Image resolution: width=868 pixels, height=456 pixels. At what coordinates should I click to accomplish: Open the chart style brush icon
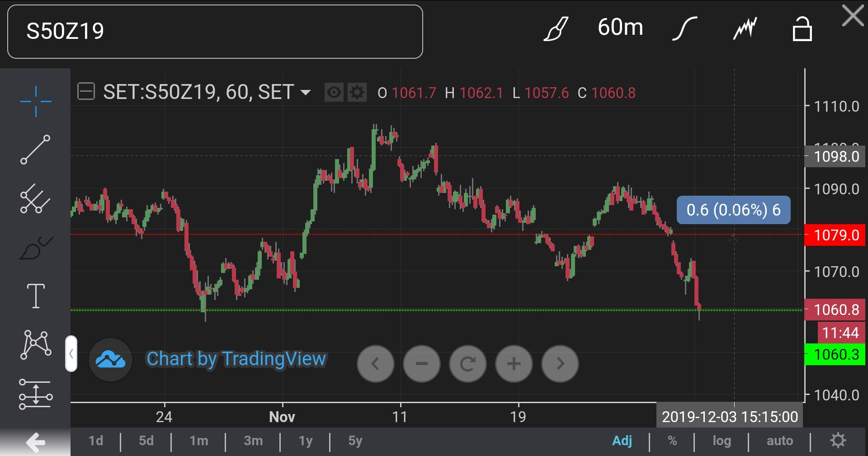(x=556, y=29)
